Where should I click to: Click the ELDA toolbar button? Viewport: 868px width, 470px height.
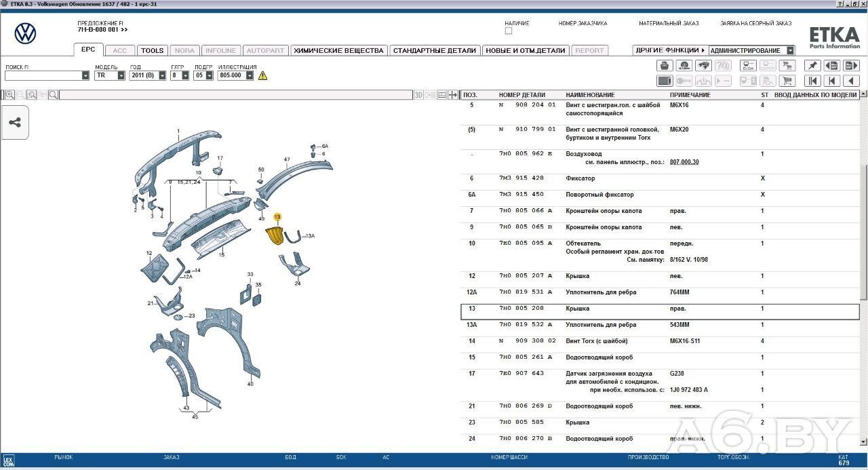pyautogui.click(x=748, y=66)
